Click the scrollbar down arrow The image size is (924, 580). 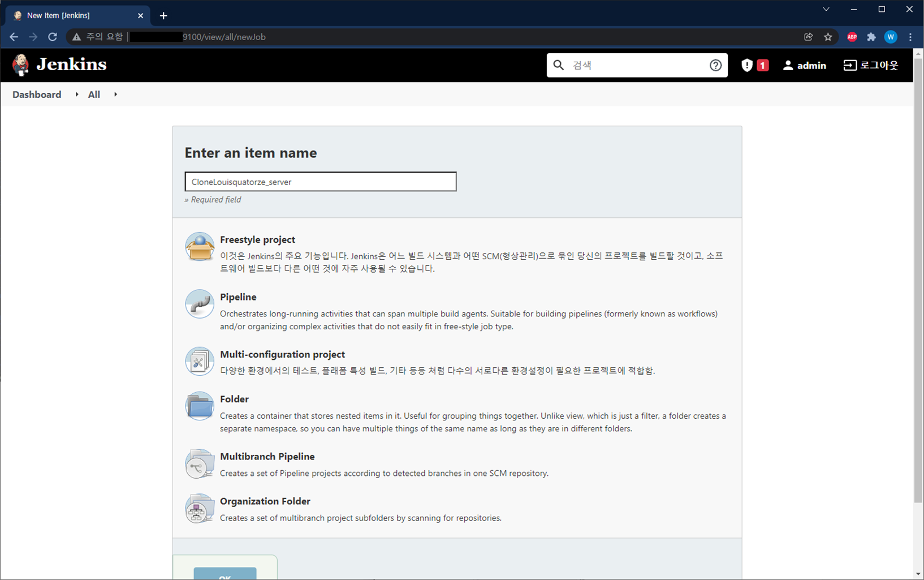point(918,574)
